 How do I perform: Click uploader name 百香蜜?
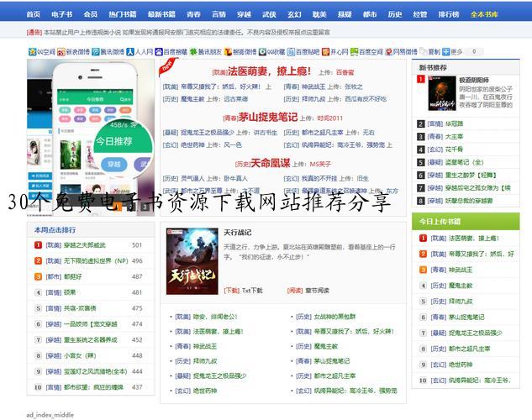pos(345,72)
